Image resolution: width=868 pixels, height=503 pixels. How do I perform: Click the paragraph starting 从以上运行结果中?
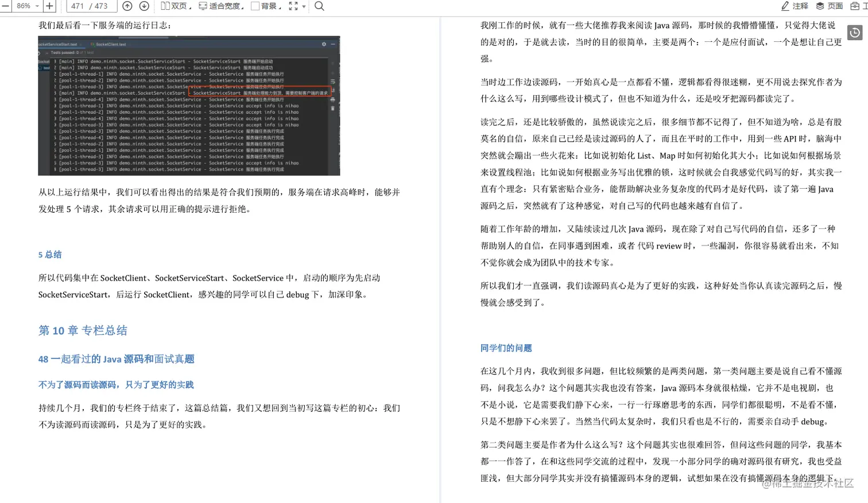[x=219, y=200]
